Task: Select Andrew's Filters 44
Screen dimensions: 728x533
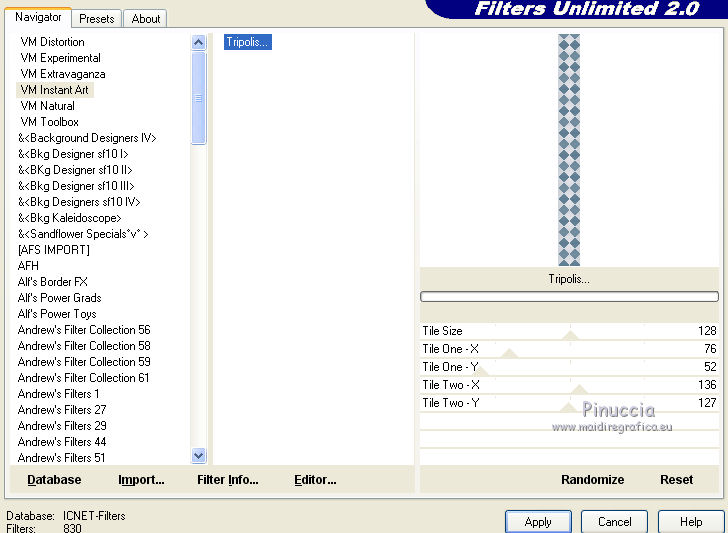Action: click(62, 442)
